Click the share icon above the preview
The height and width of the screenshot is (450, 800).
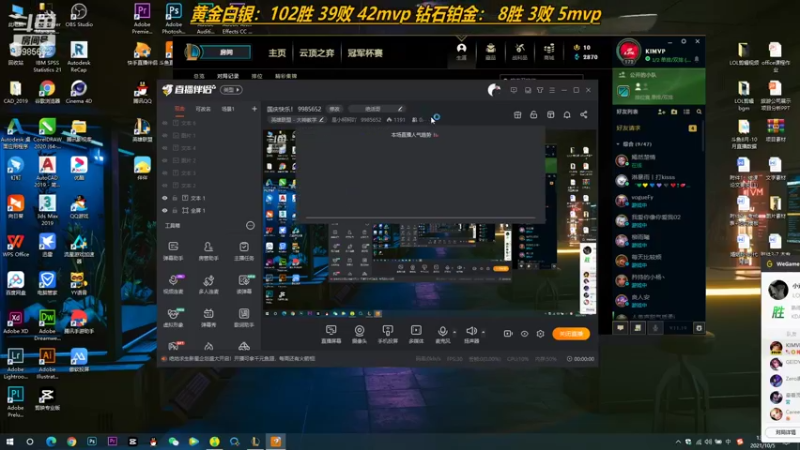584,115
